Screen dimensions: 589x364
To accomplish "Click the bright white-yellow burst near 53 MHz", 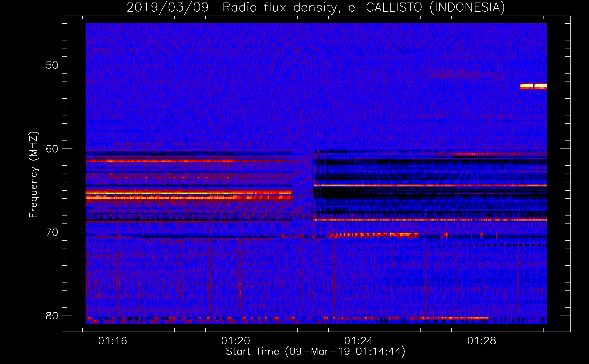I will tap(533, 86).
